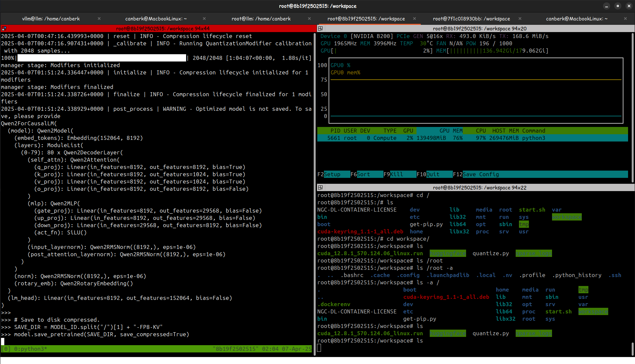This screenshot has width=635, height=364.
Task: Close the root@7f1c018930bb: /workspace tab
Action: [x=520, y=19]
